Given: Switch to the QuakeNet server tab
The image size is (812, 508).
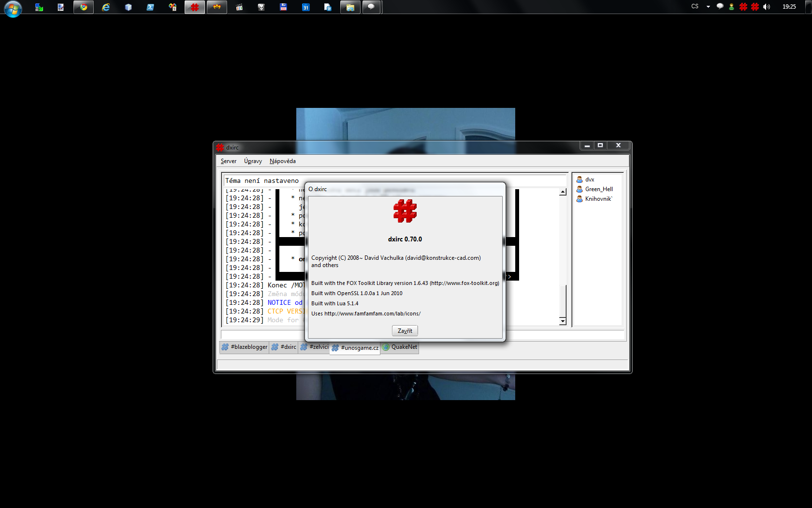Looking at the screenshot, I should coord(400,347).
